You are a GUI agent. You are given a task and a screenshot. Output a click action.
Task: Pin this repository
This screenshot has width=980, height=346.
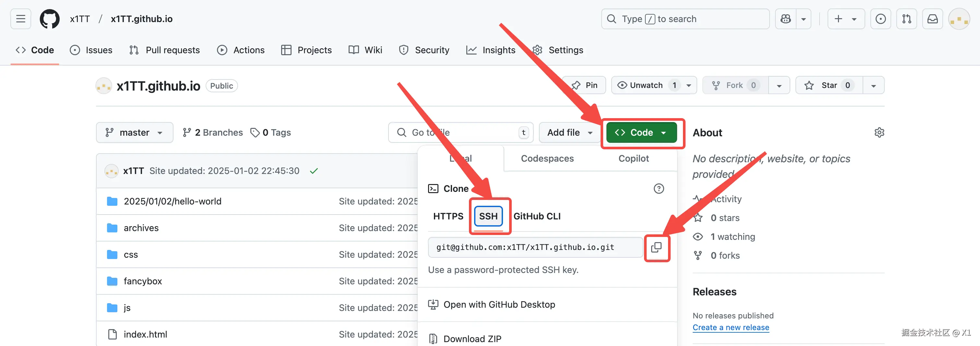click(x=584, y=85)
